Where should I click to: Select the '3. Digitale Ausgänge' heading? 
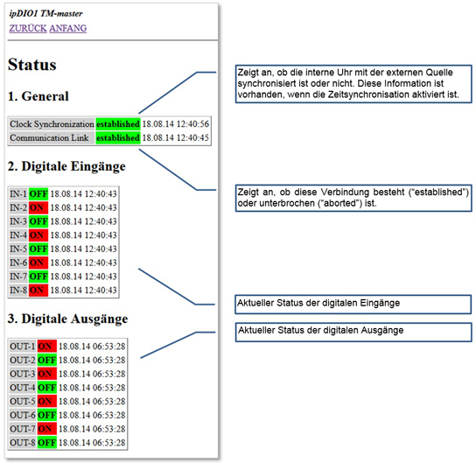click(67, 319)
